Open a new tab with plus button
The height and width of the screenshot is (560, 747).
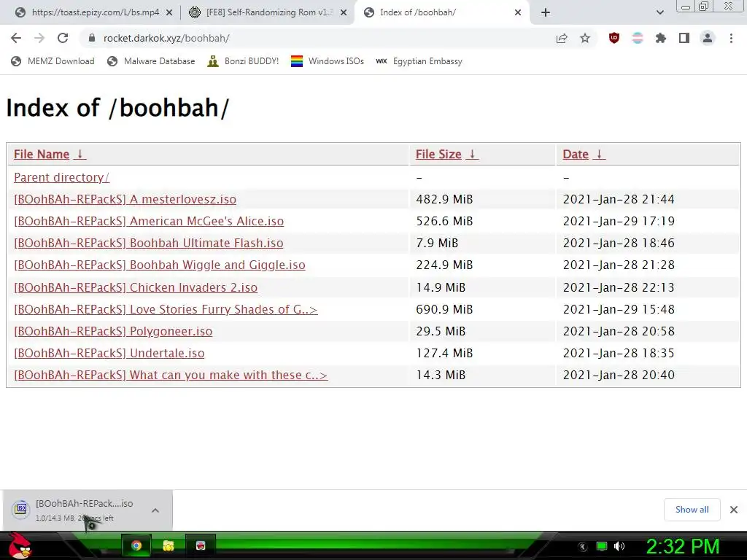[x=546, y=12]
